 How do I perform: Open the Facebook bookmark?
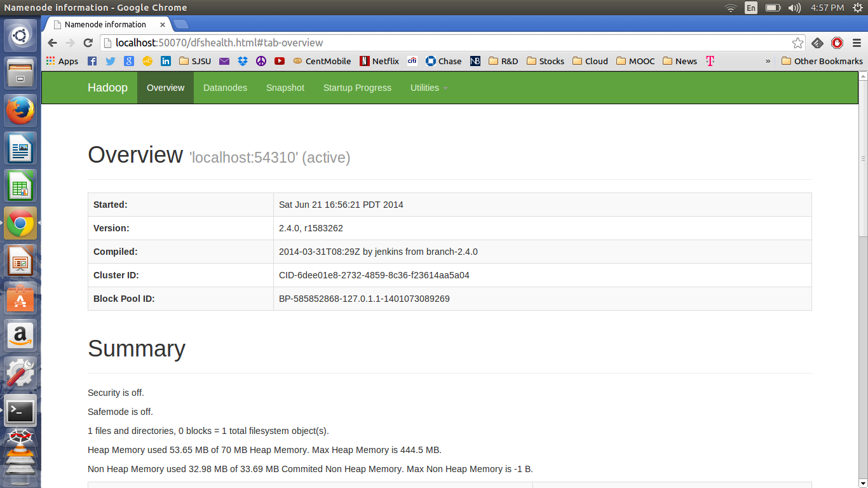pyautogui.click(x=92, y=61)
